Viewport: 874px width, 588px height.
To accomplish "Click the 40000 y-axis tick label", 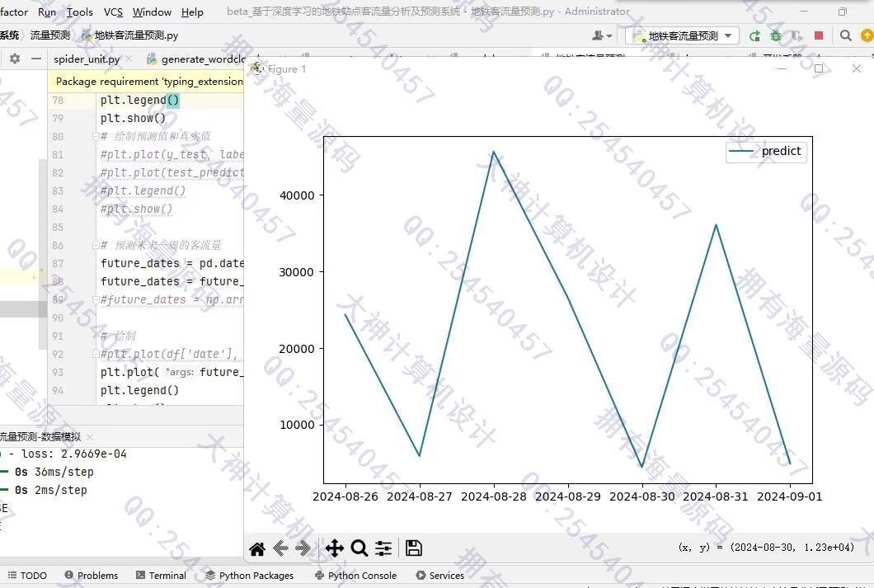I will 297,195.
